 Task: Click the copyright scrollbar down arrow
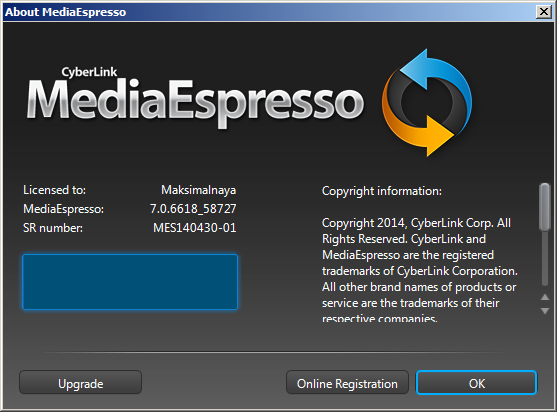click(545, 311)
